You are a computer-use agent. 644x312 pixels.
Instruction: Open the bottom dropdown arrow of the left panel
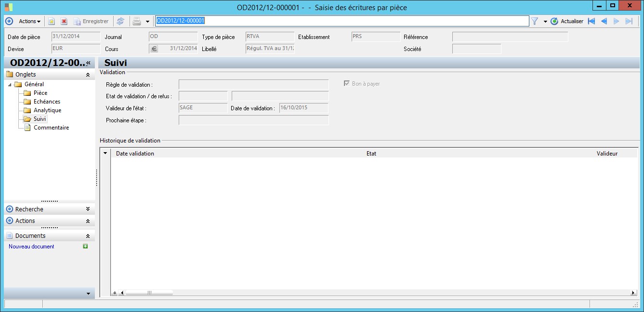[88, 293]
